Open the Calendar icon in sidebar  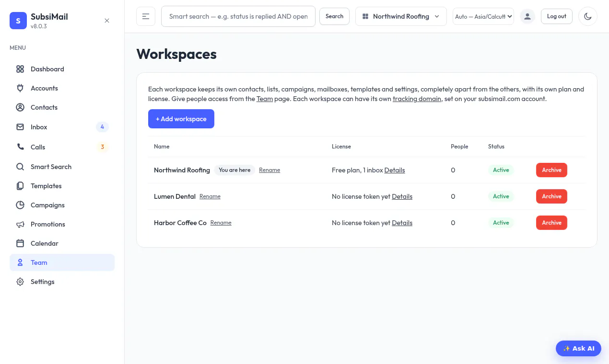pos(20,243)
